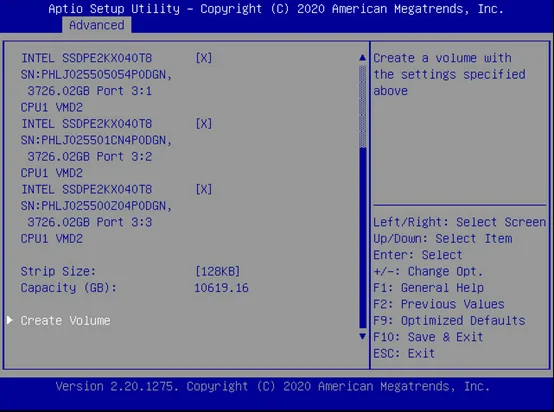Click the scroll-up arrow of the list
The height and width of the screenshot is (412, 554).
tap(362, 57)
